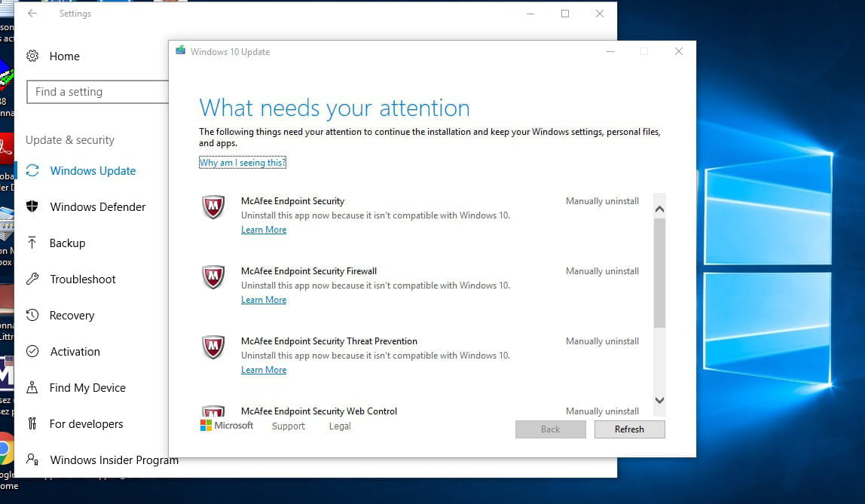Click the scrollbar up arrow in app list
This screenshot has width=865, height=504.
pos(659,209)
